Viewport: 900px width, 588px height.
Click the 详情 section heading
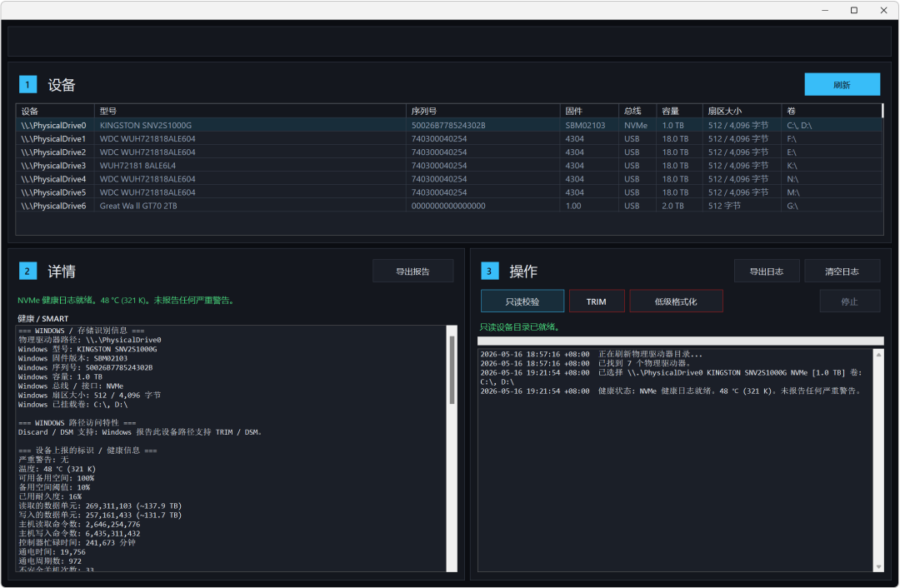[62, 272]
